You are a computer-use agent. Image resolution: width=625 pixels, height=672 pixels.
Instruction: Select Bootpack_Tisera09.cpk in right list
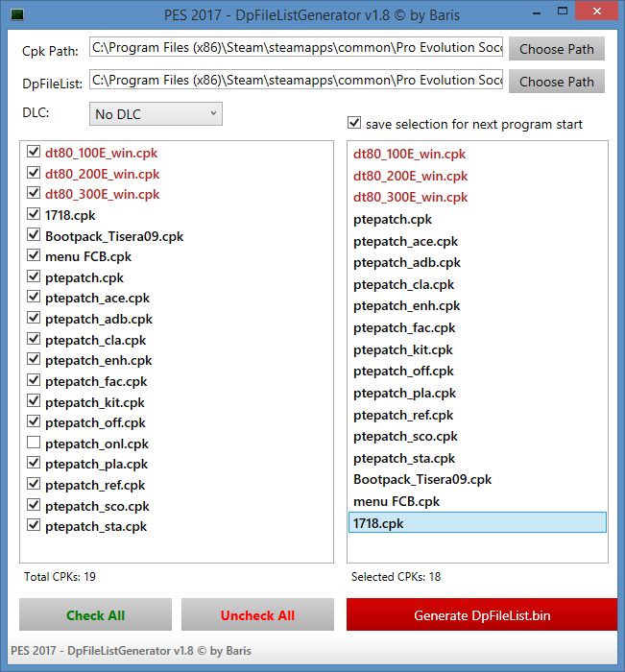point(477,479)
